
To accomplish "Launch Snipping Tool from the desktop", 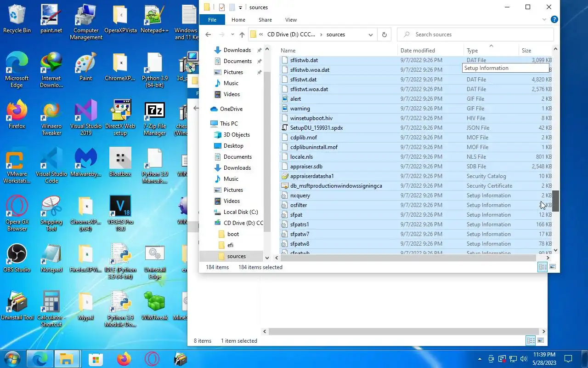I will tap(51, 213).
